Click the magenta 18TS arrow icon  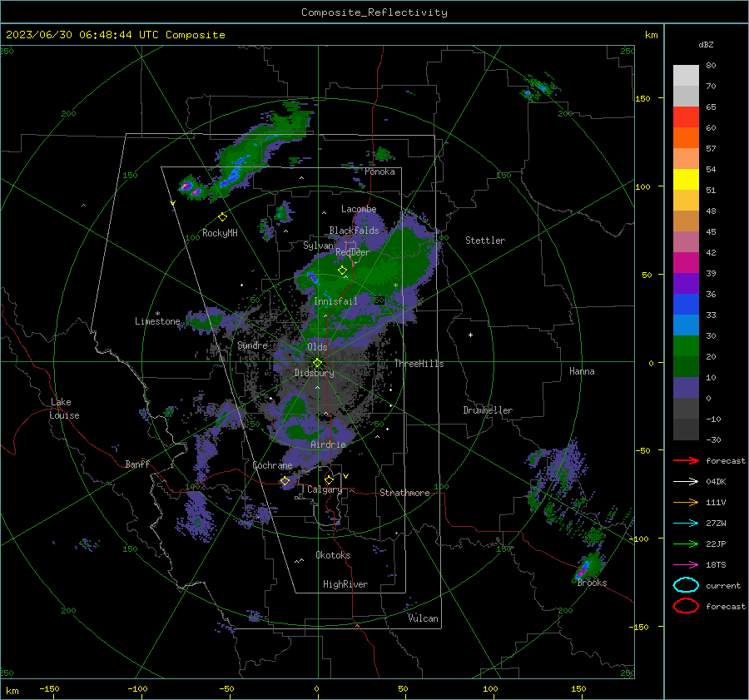(686, 564)
